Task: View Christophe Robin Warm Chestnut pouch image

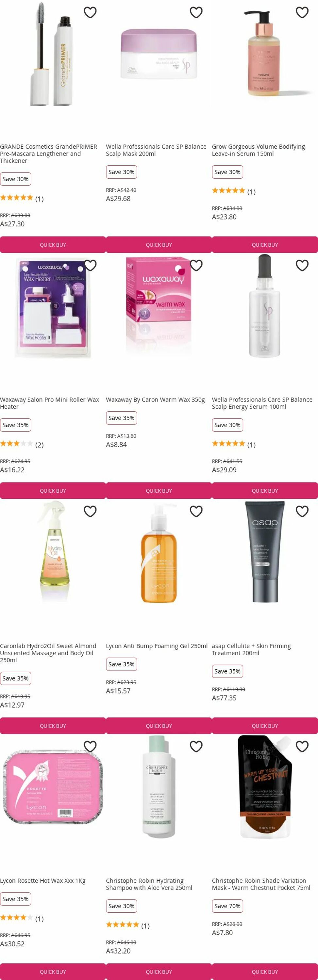Action: [x=265, y=787]
